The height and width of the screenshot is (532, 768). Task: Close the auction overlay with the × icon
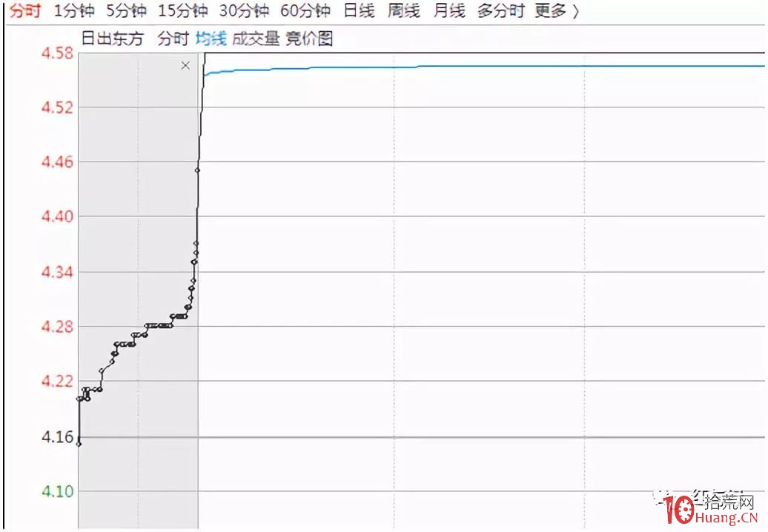(x=185, y=65)
